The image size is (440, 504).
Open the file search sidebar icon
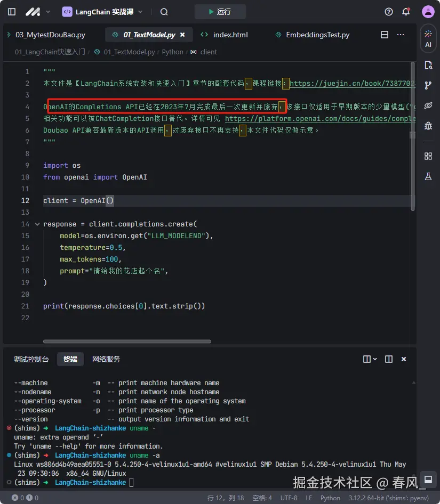(428, 65)
